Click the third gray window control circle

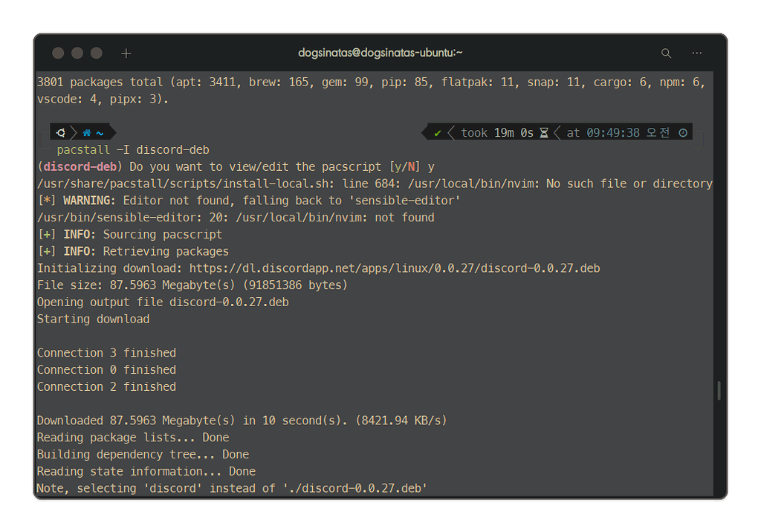coord(97,53)
